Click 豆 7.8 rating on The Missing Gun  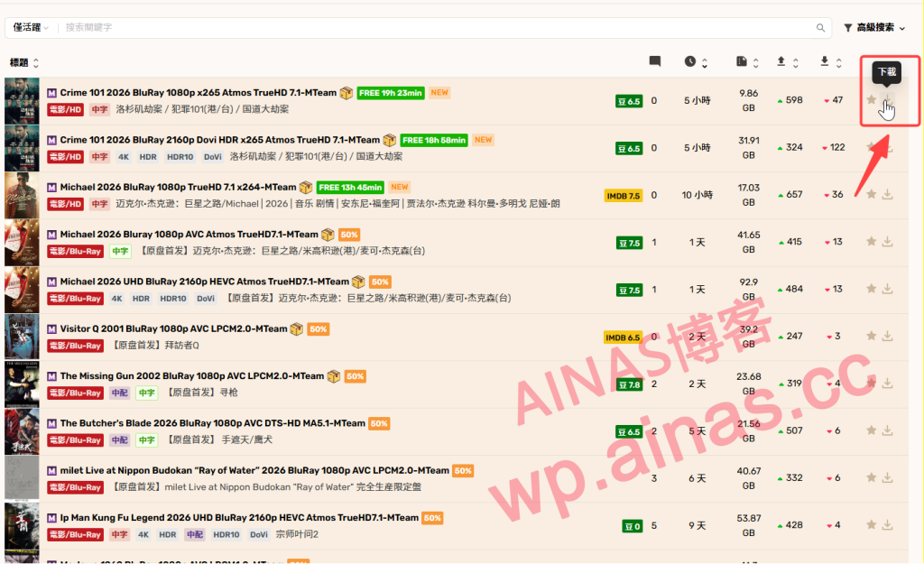629,384
